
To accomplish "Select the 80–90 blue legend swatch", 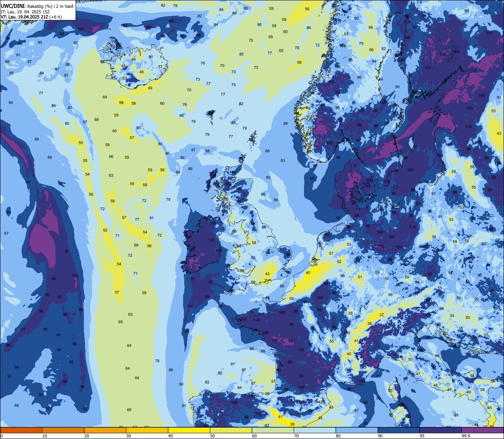I will (357, 430).
